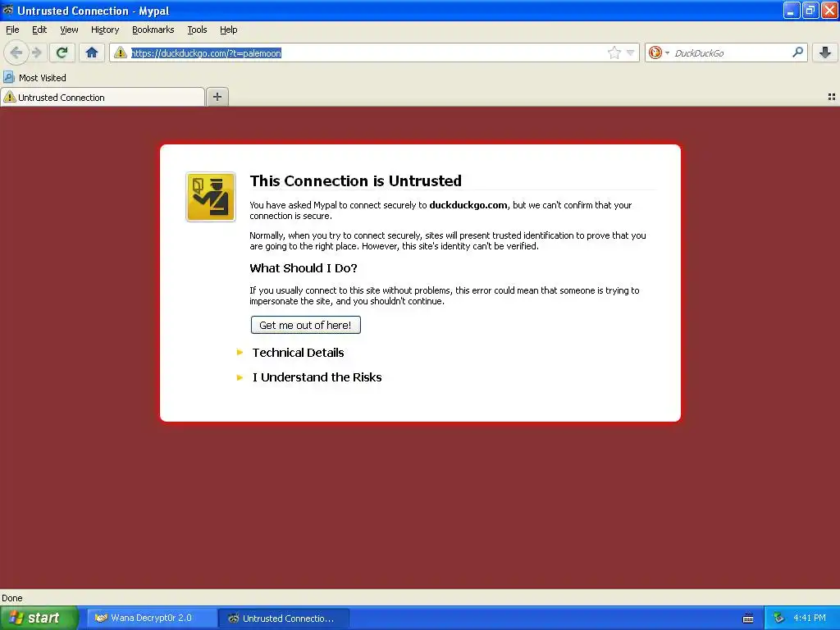Image resolution: width=840 pixels, height=630 pixels.
Task: Reload the current page
Action: click(62, 52)
